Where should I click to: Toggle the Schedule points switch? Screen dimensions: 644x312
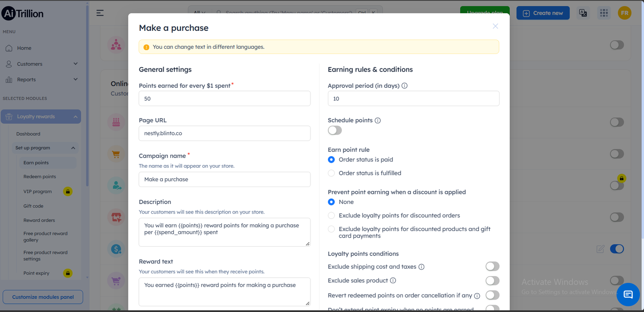coord(335,130)
